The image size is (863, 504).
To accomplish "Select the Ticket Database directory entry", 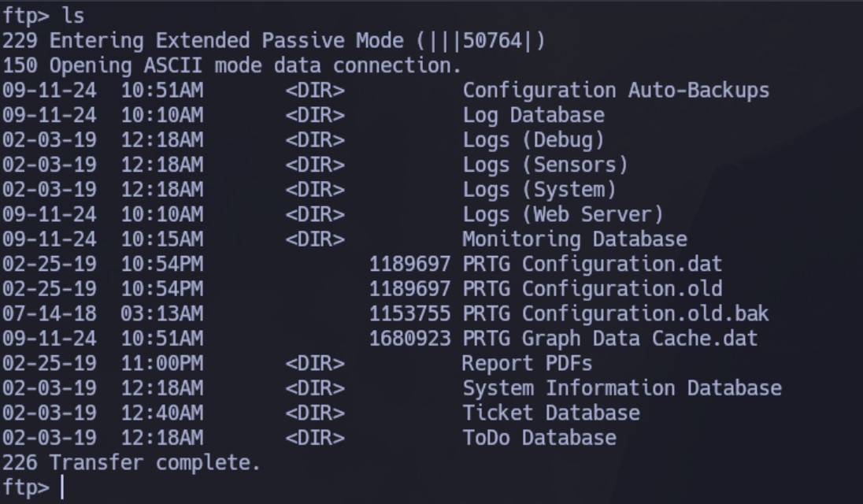I will [x=551, y=413].
